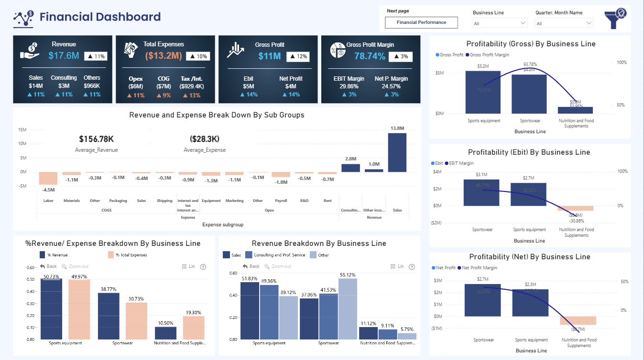Toggle Lin scale in Revenue Breakdown chart
Image resolution: width=644 pixels, height=360 pixels.
pyautogui.click(x=397, y=266)
